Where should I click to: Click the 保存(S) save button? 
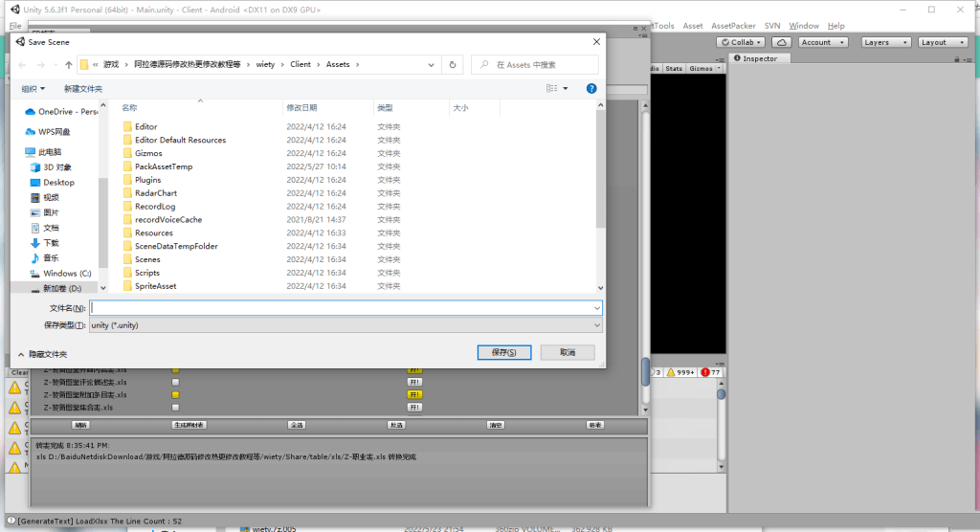[x=503, y=352]
